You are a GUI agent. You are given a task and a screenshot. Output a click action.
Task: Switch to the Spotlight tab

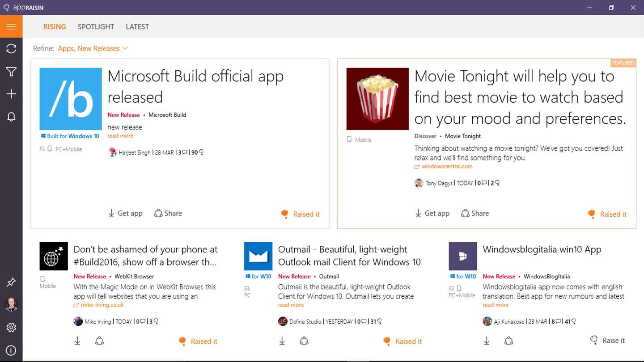(96, 27)
